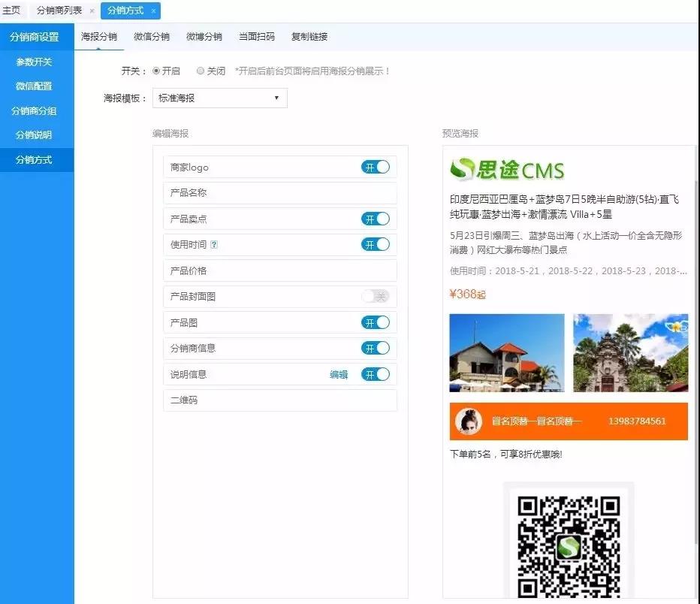Disable the 产品图 toggle
The width and height of the screenshot is (700, 604).
click(x=375, y=322)
